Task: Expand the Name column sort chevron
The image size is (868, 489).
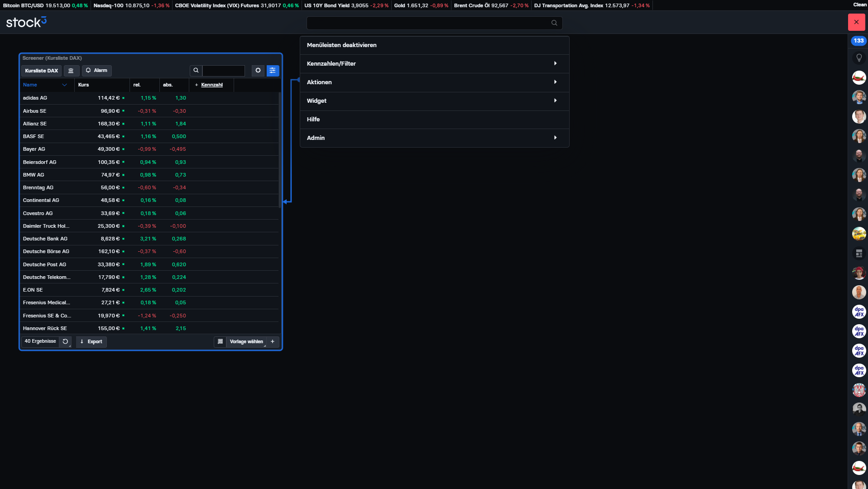Action: [64, 85]
